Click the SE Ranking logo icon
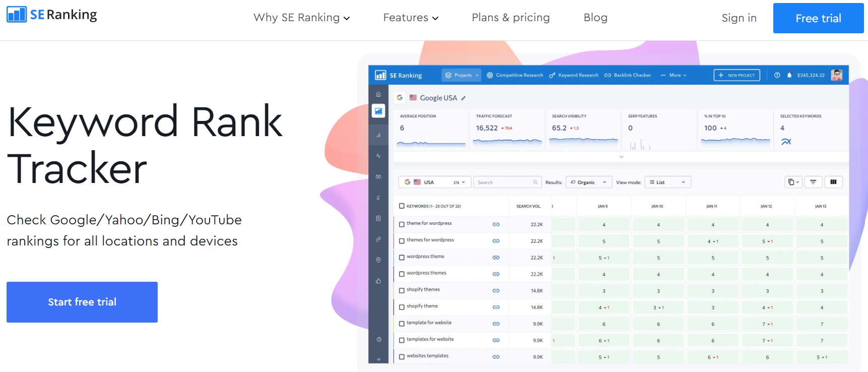 pos(17,15)
